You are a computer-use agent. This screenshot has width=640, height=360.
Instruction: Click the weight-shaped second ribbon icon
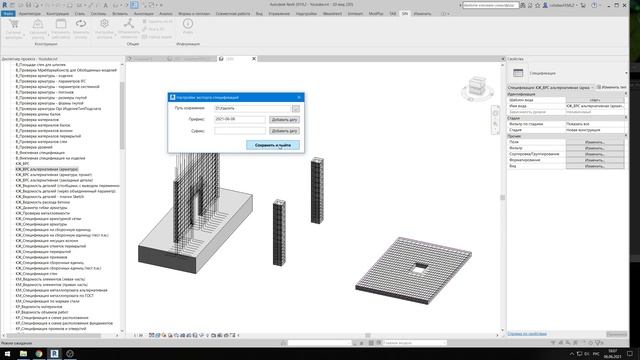pos(38,24)
